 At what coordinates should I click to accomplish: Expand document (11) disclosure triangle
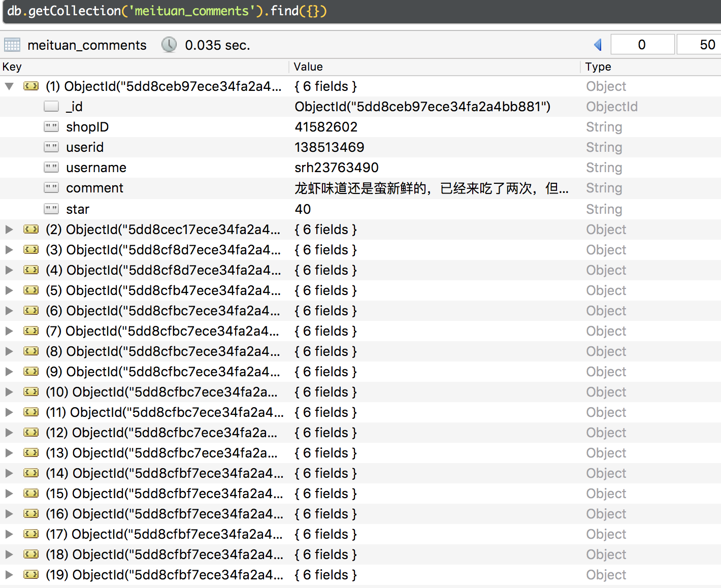pyautogui.click(x=9, y=412)
